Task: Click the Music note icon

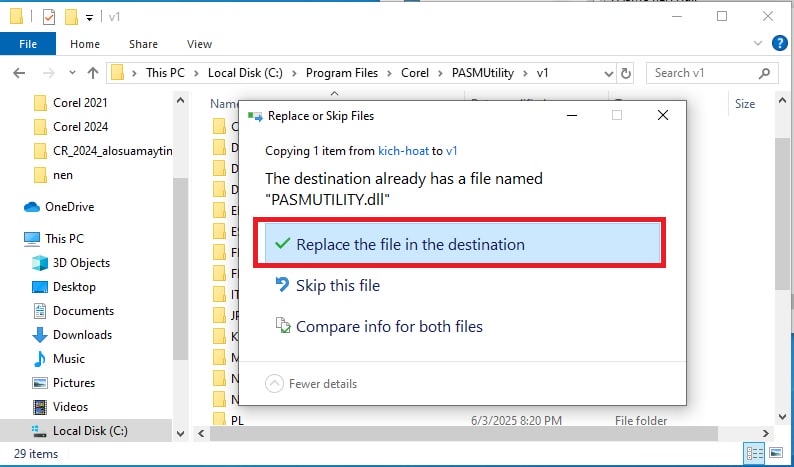Action: [x=39, y=359]
